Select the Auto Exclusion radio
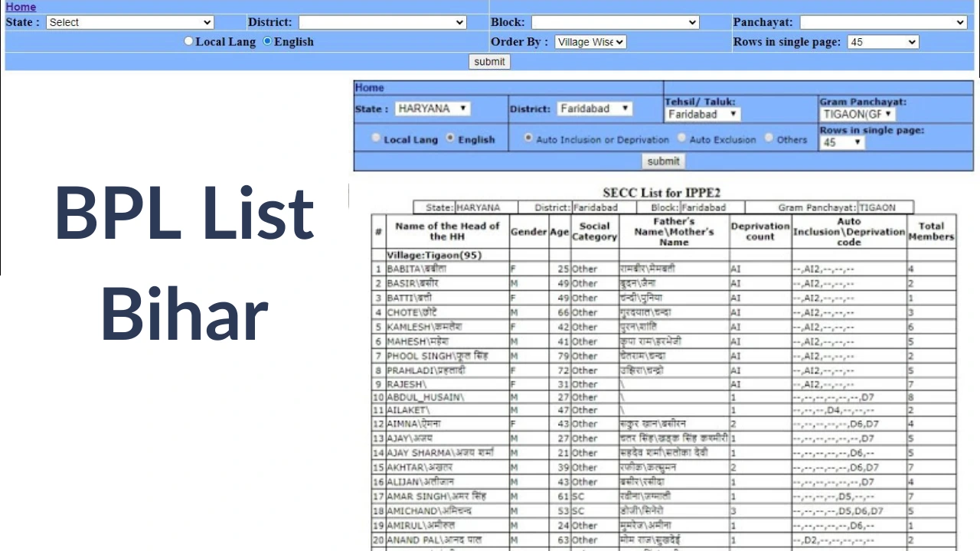980x551 pixels. [x=681, y=139]
